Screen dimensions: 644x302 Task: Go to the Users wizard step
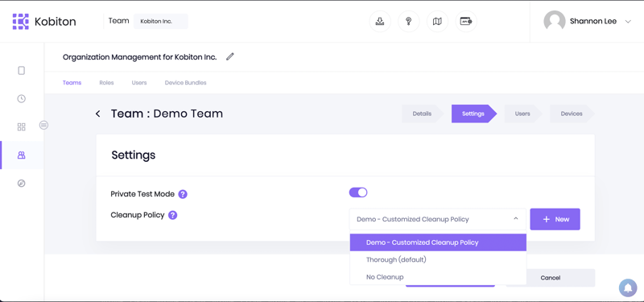click(522, 114)
